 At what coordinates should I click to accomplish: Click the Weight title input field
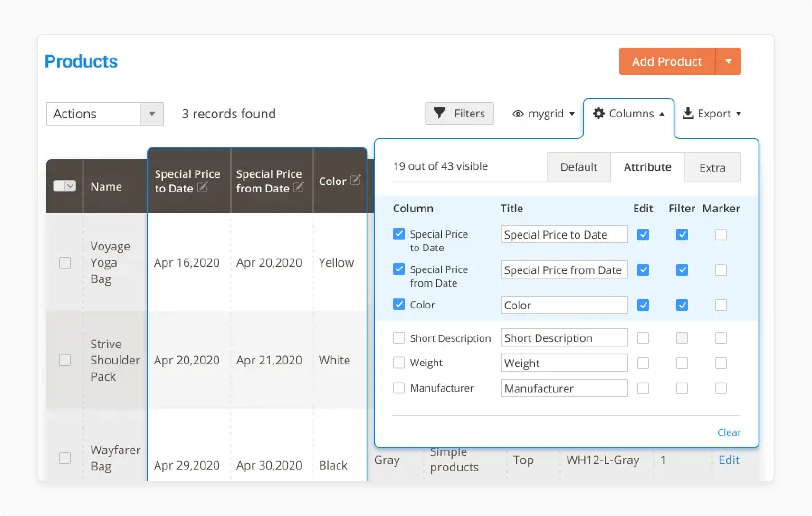point(564,363)
